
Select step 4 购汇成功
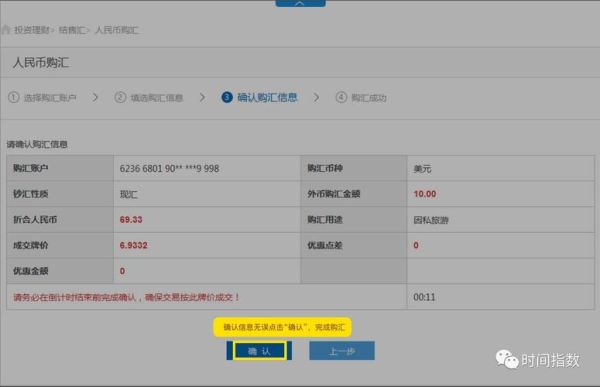(361, 98)
